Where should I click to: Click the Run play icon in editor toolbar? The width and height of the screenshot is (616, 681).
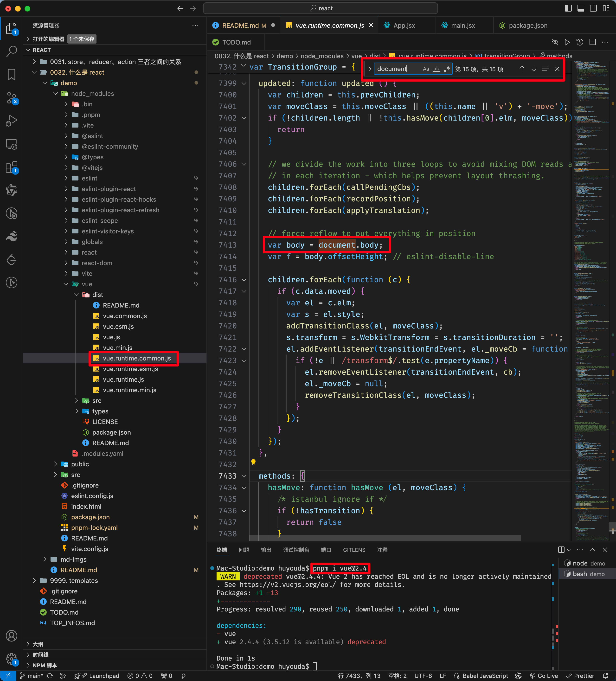(x=567, y=42)
